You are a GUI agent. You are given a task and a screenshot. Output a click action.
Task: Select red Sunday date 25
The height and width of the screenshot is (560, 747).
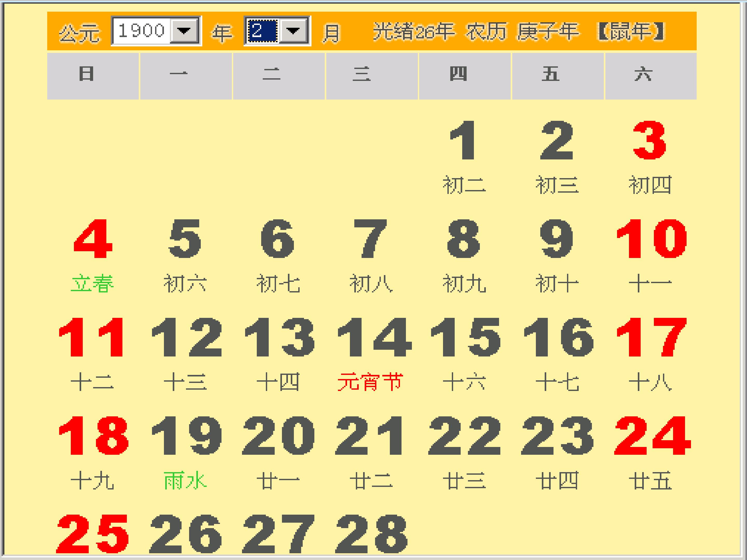pos(93,533)
